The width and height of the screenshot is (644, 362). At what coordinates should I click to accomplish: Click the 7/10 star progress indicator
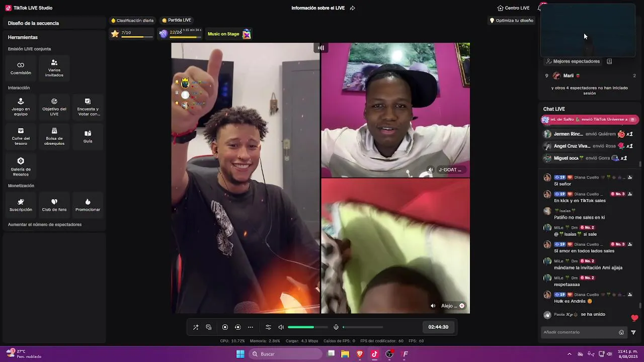133,34
